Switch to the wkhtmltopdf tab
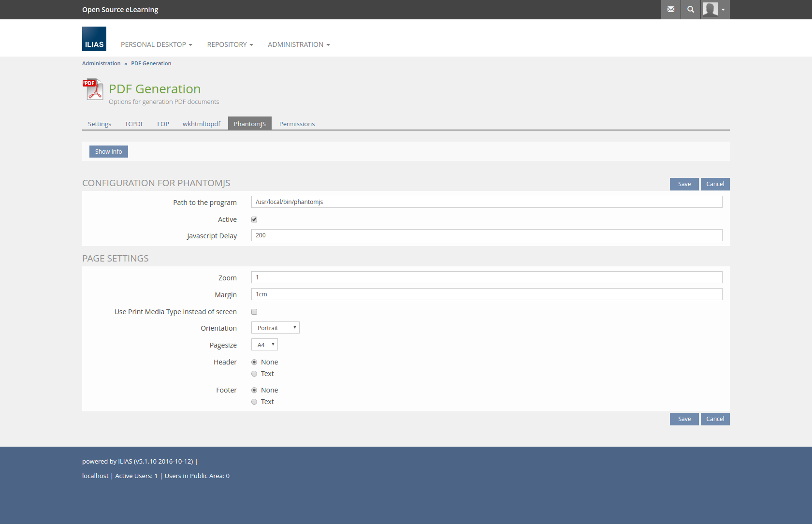Viewport: 812px width, 524px height. 201,124
